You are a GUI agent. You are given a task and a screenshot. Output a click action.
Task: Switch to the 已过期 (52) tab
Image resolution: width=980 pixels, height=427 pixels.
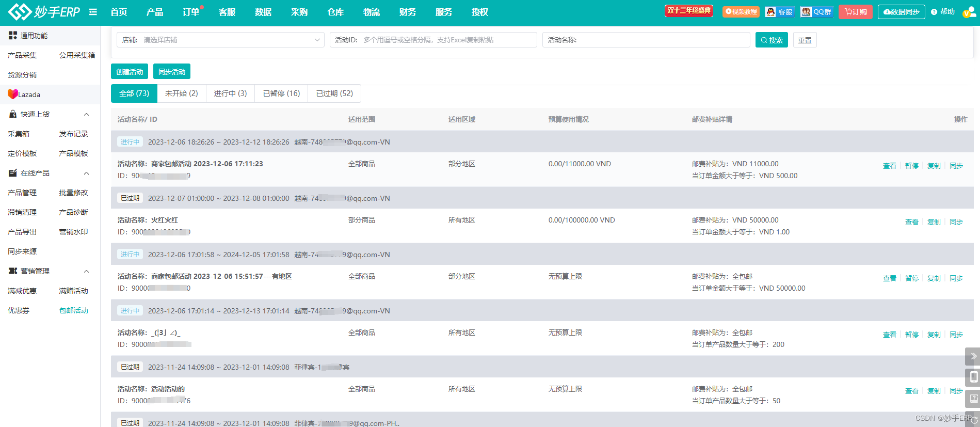[334, 93]
